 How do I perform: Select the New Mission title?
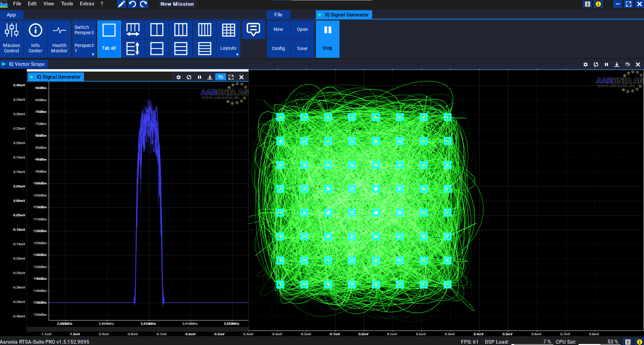tap(177, 4)
